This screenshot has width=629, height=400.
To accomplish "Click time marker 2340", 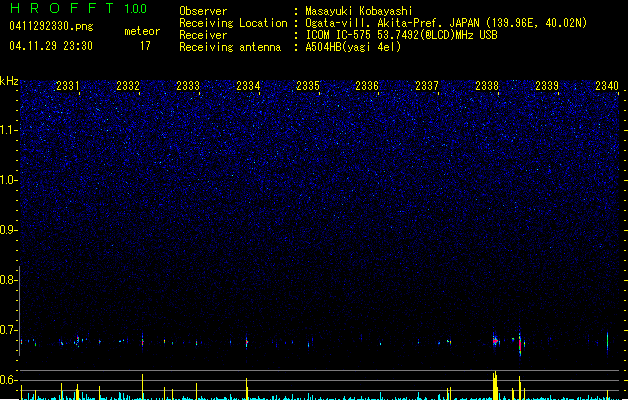I will (x=607, y=86).
